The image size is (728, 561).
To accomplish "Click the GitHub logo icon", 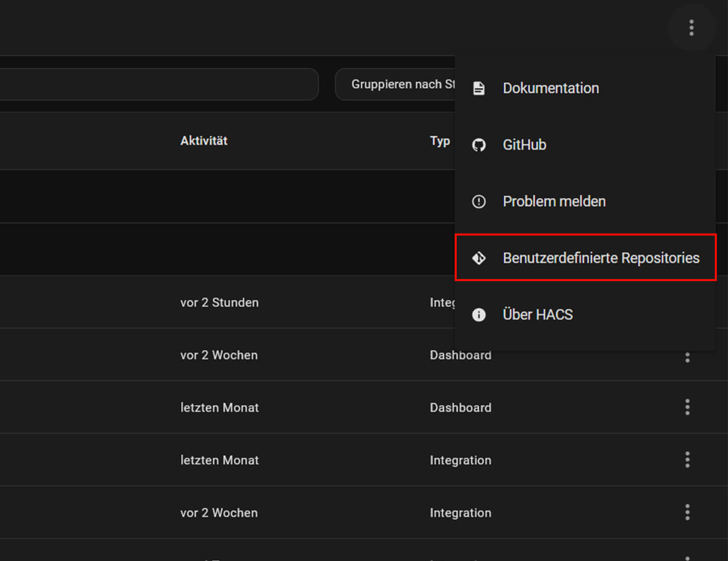I will pyautogui.click(x=479, y=145).
